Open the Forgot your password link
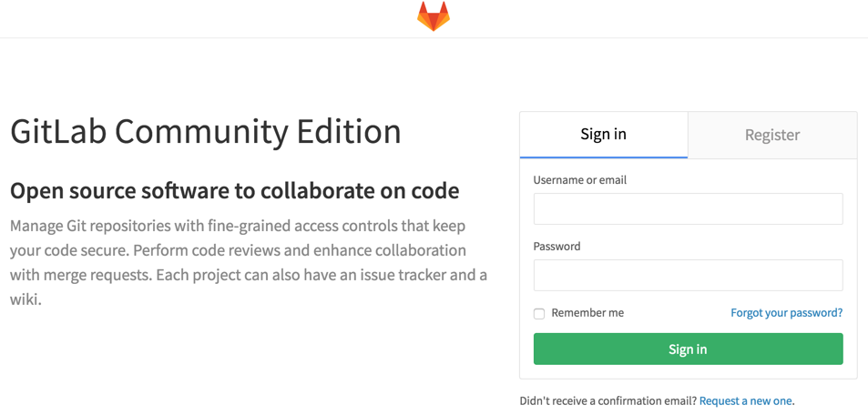Image resolution: width=868 pixels, height=415 pixels. click(x=786, y=312)
